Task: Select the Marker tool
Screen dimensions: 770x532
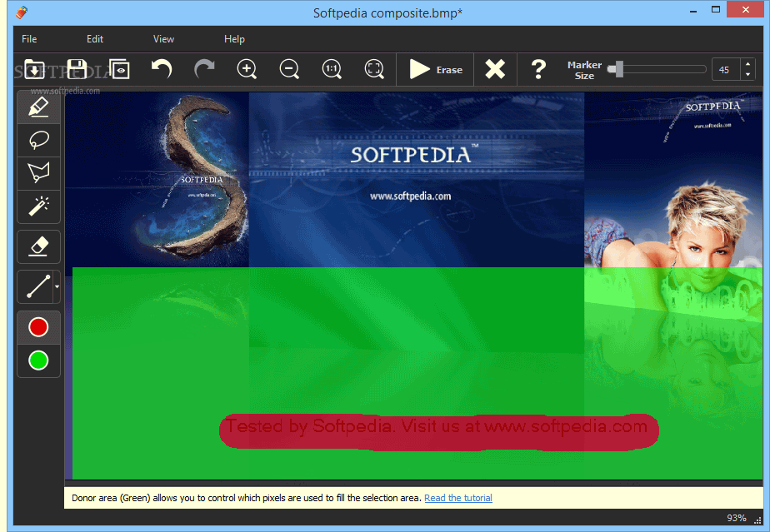Action: pyautogui.click(x=39, y=107)
